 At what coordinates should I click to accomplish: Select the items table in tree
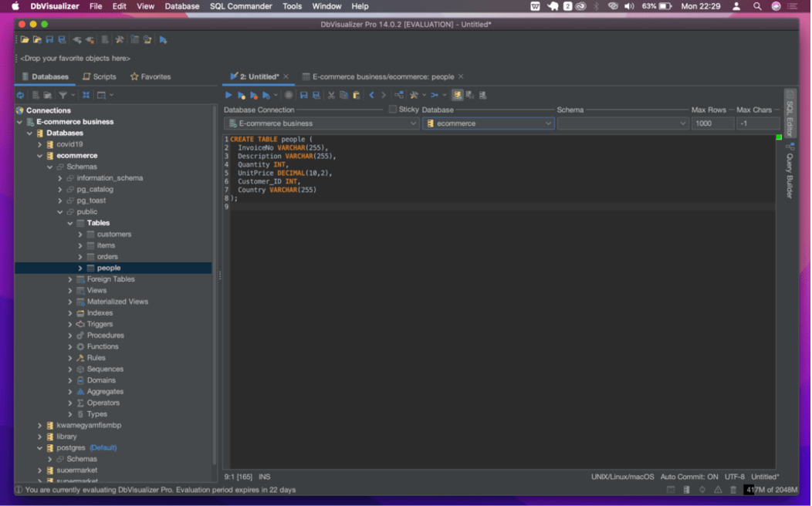[107, 246]
